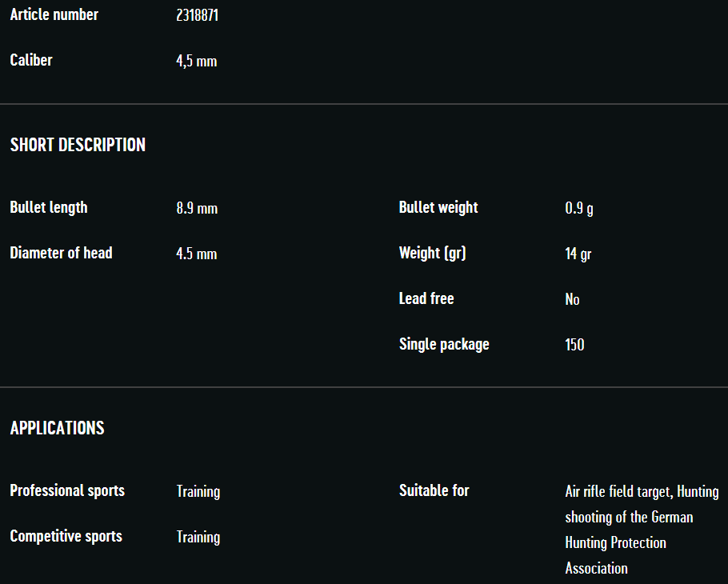The image size is (728, 584).
Task: Select the 14 gr weight value
Action: tap(578, 254)
